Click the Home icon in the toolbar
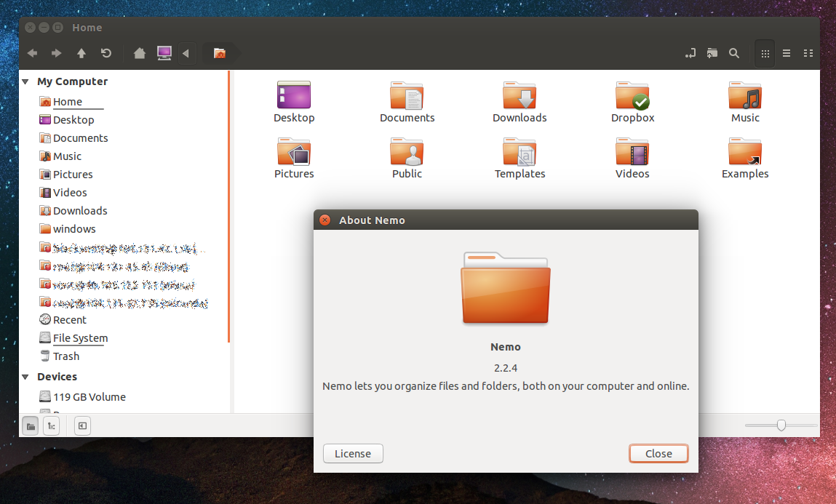 [139, 53]
